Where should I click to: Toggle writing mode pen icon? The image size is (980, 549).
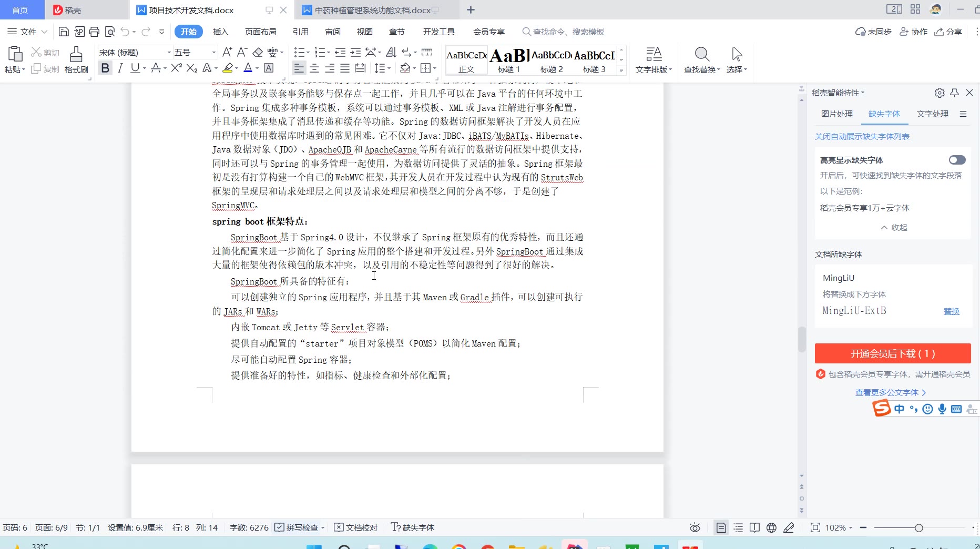tap(789, 527)
